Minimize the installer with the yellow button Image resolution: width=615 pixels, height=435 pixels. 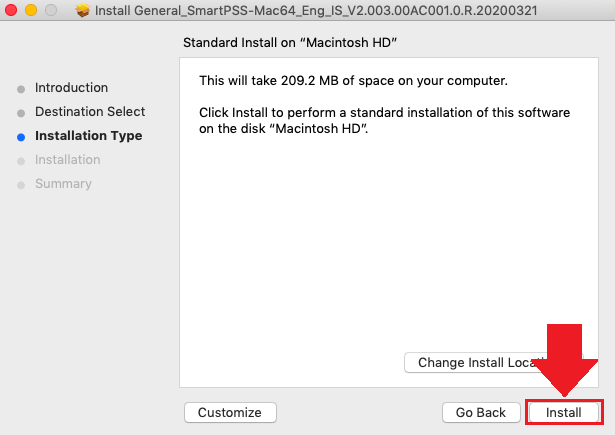pyautogui.click(x=31, y=11)
